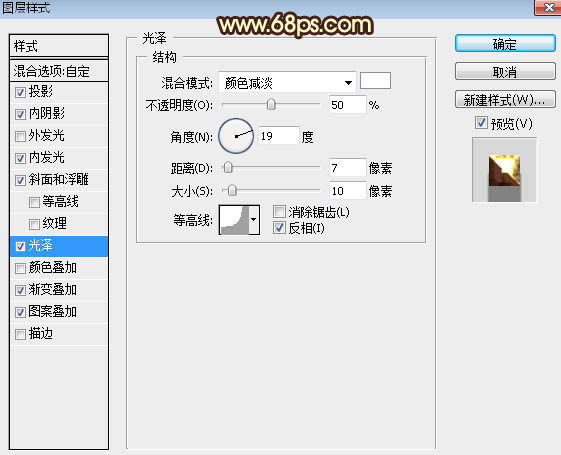Expand the 等高线 contour picker arrow
Screen dimensions: 561x455
point(254,220)
